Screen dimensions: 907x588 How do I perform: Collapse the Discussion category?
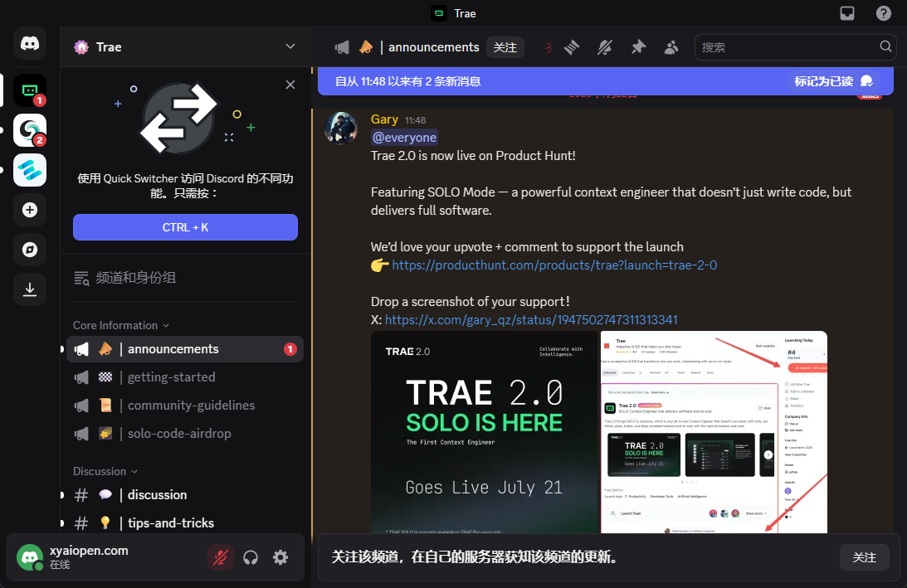105,471
